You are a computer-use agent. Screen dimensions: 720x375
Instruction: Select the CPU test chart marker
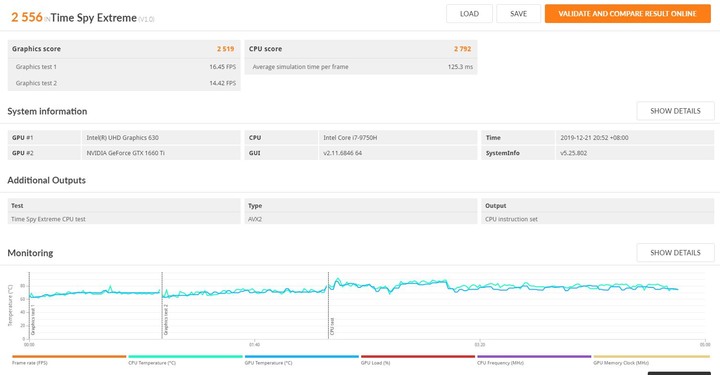click(x=332, y=326)
